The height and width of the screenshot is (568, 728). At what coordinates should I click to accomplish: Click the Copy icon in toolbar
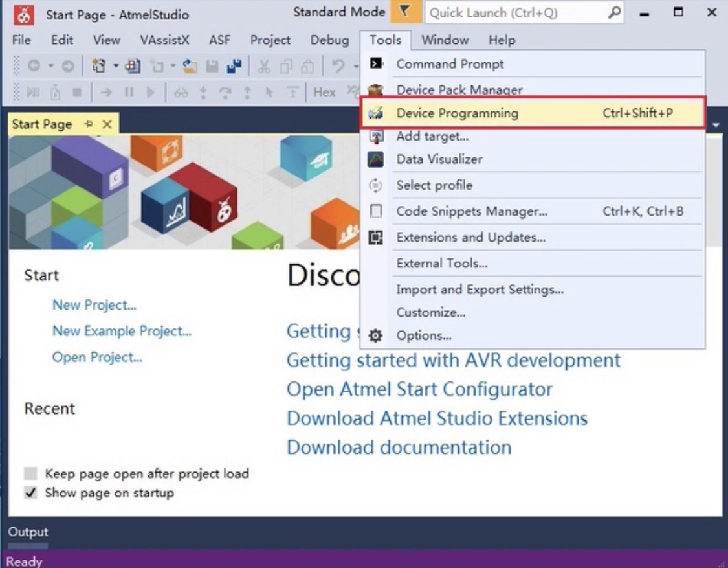(x=286, y=67)
